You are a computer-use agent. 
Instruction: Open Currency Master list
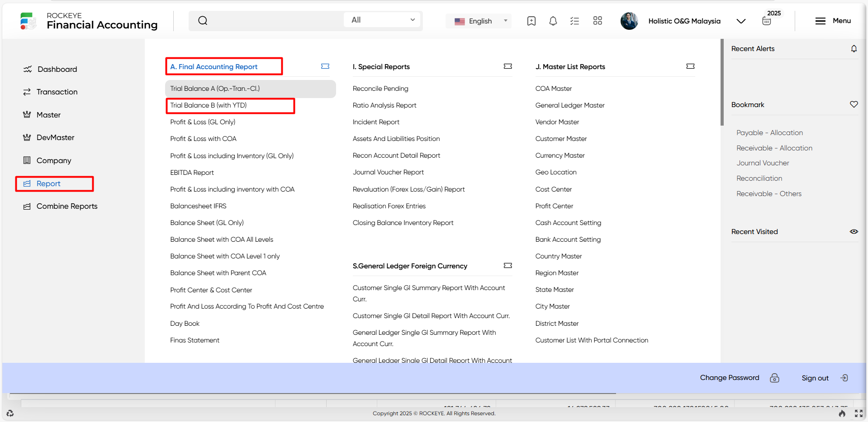[x=560, y=155]
